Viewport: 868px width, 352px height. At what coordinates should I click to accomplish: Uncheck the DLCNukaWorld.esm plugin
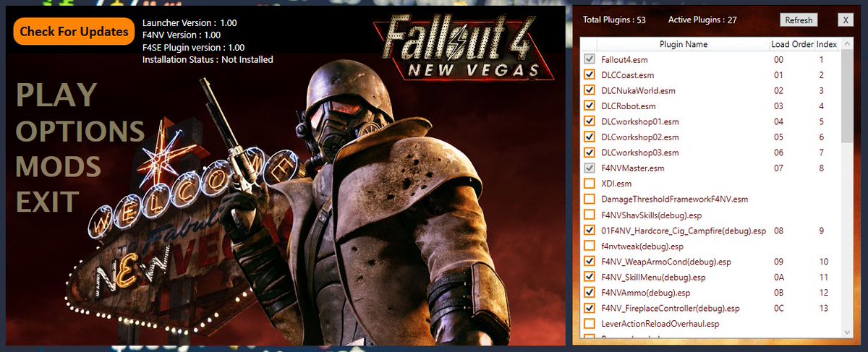pos(590,90)
